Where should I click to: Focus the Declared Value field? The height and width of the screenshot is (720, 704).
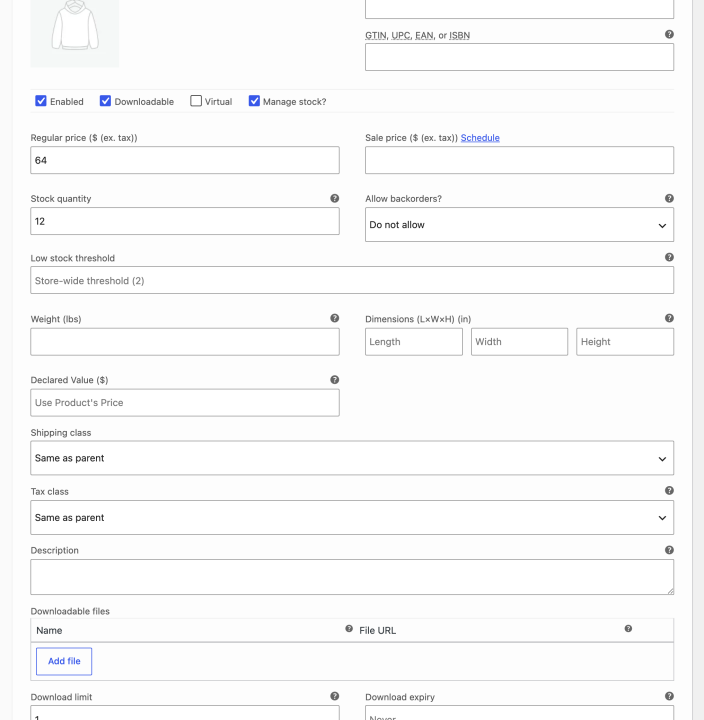pyautogui.click(x=185, y=403)
